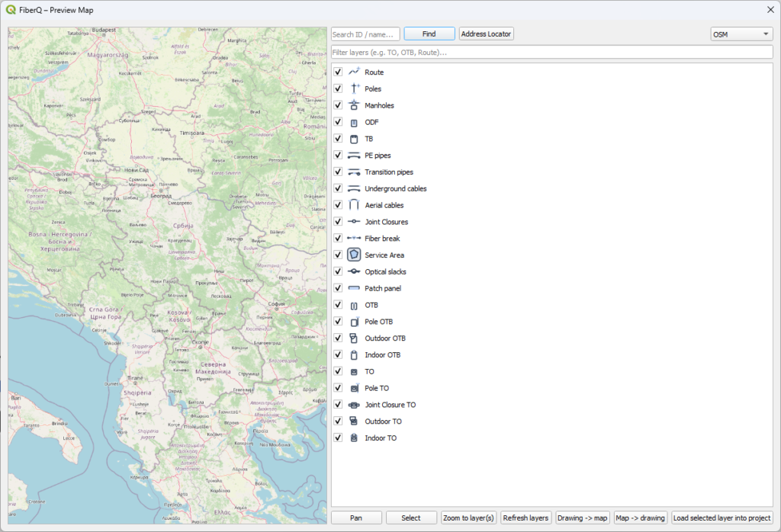Click the Fiber break icon
The height and width of the screenshot is (532, 781).
(x=354, y=239)
